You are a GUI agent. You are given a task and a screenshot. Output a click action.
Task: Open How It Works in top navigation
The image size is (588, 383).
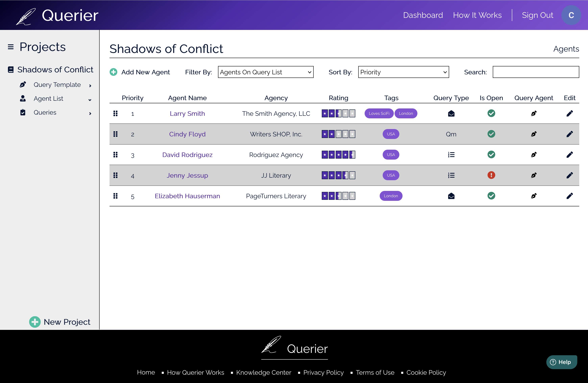[x=477, y=15]
